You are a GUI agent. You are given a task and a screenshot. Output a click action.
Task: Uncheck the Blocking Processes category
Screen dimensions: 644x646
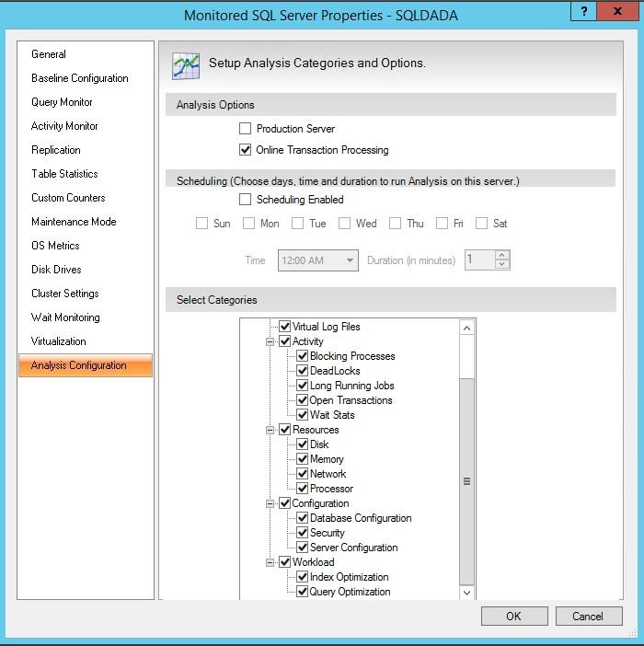(x=303, y=356)
